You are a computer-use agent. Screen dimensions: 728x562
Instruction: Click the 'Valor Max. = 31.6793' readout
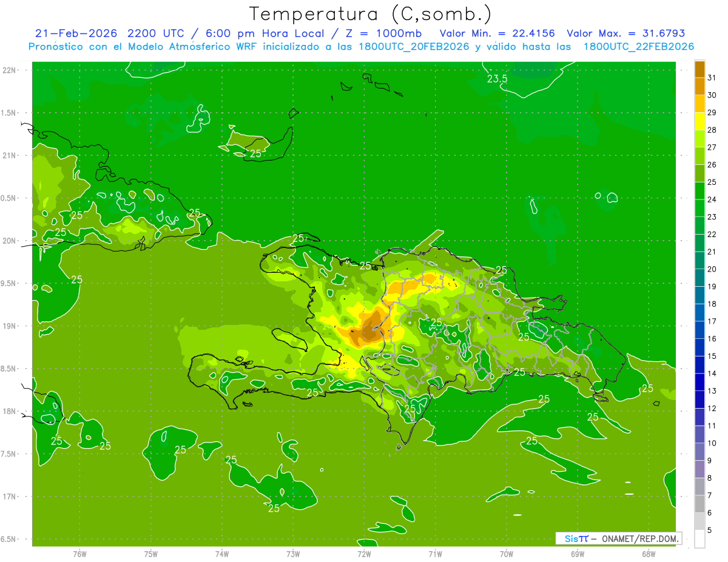tap(625, 33)
